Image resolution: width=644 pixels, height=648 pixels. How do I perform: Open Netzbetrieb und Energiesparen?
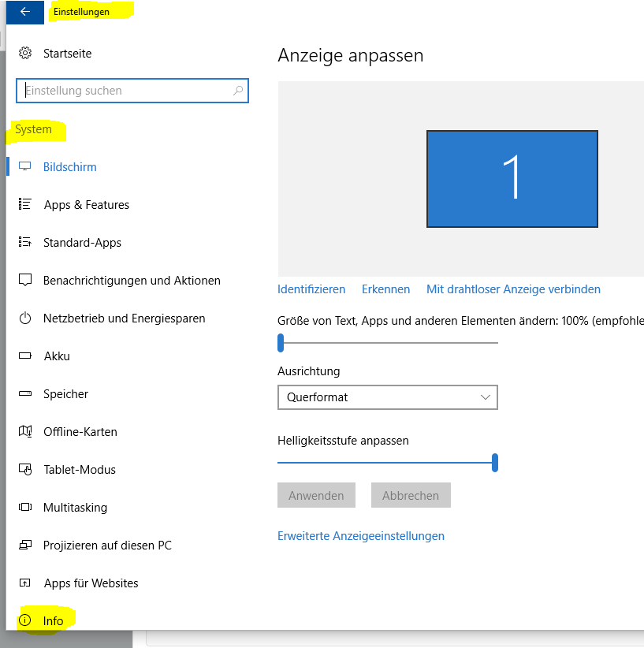click(125, 318)
